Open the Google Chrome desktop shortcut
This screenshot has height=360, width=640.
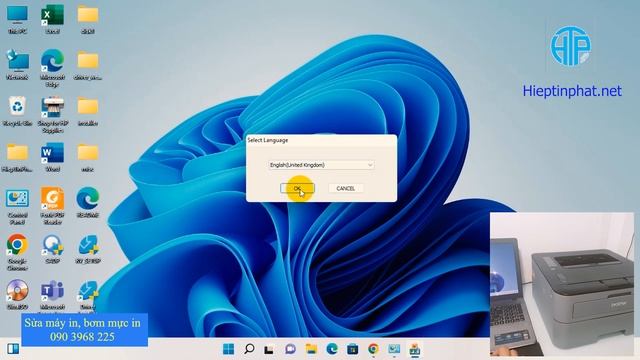click(17, 253)
